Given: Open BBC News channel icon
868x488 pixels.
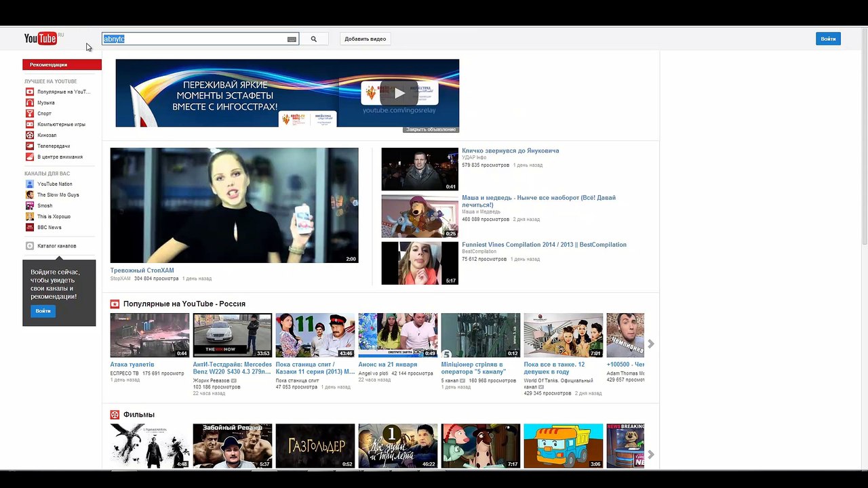Looking at the screenshot, I should tap(30, 227).
